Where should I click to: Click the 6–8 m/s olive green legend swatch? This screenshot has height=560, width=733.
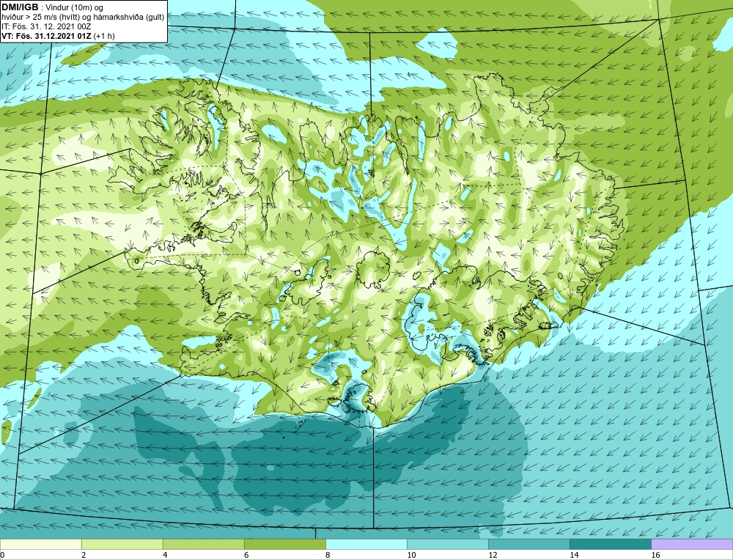pyautogui.click(x=284, y=544)
